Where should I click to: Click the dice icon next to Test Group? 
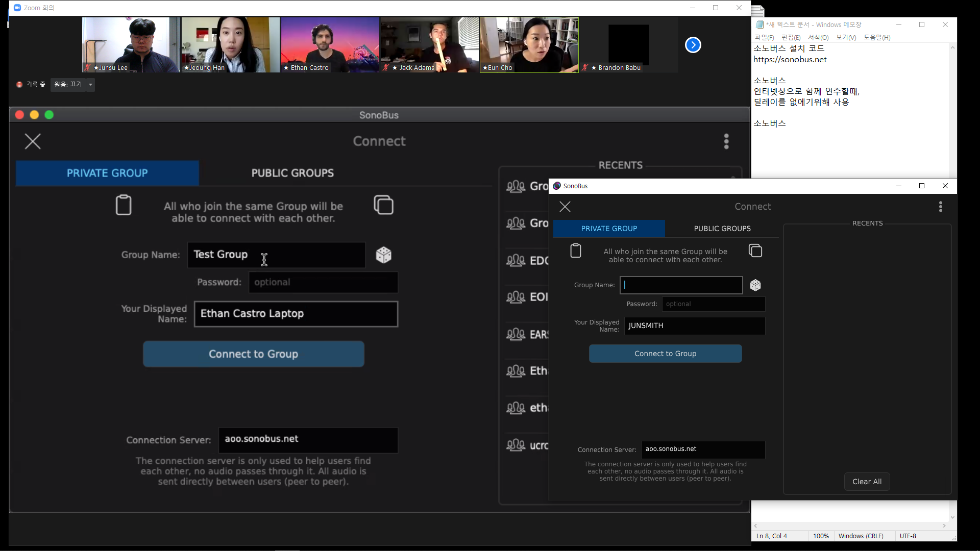coord(383,255)
